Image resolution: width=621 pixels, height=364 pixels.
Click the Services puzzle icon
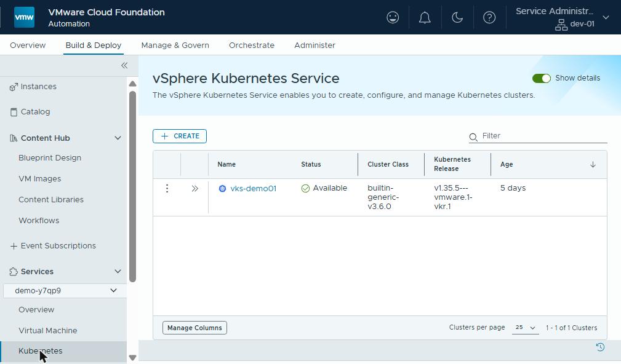pyautogui.click(x=14, y=271)
